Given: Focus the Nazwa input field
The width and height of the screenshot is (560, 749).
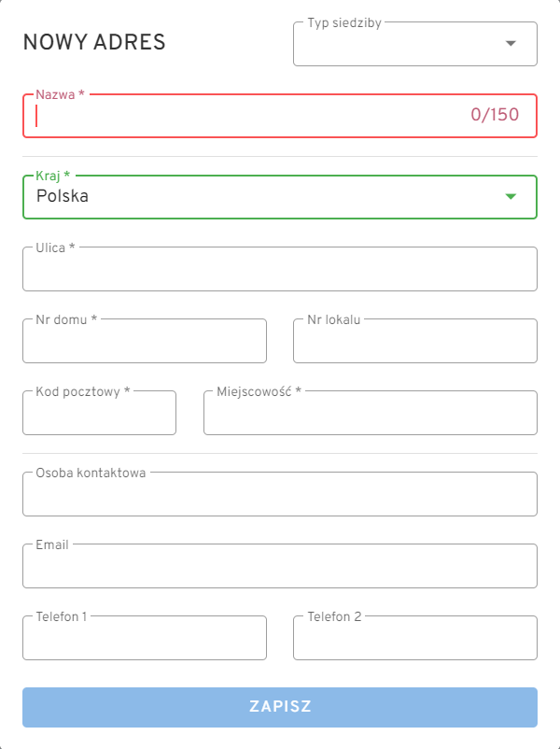Looking at the screenshot, I should pos(243,116).
